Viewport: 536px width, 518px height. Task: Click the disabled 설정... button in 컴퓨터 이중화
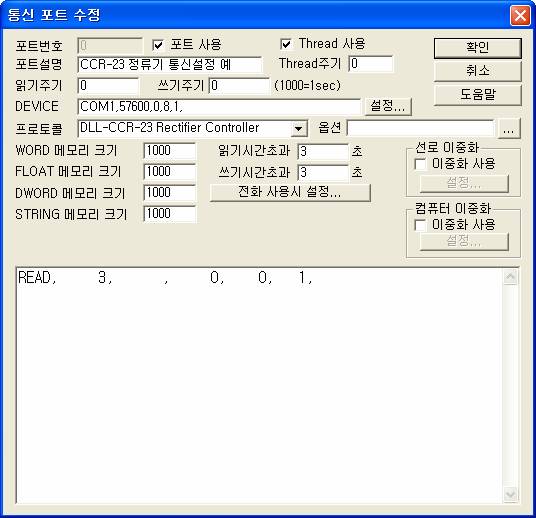point(464,242)
